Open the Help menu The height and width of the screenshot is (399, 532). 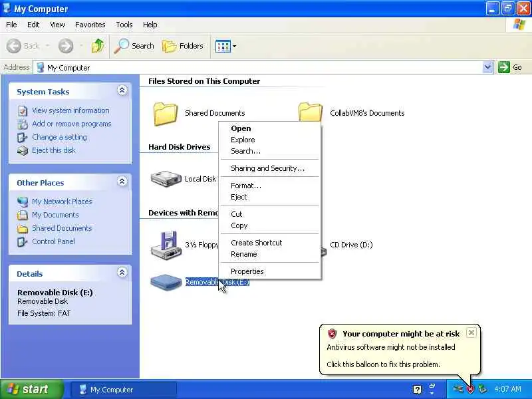coord(150,25)
